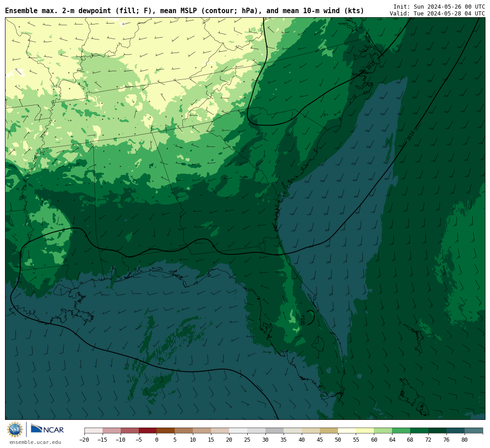Click the 1012 contour label near North Carolina coast

pos(371,65)
